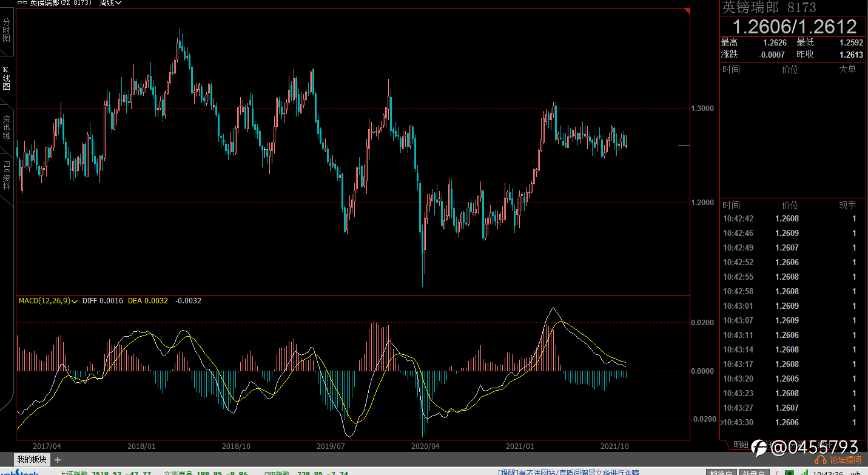Screen dimensions: 868x475
Task: Click the chain-link icon beside 英镑瑞郎 title
Action: click(22, 3)
